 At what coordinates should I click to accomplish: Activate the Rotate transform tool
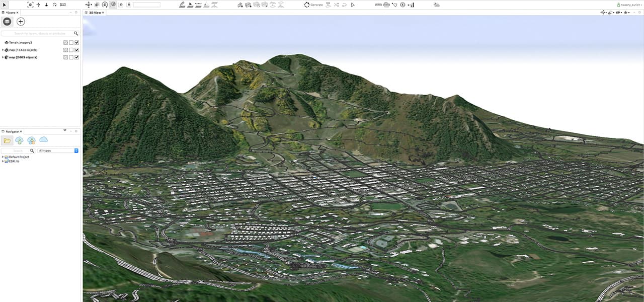point(54,5)
